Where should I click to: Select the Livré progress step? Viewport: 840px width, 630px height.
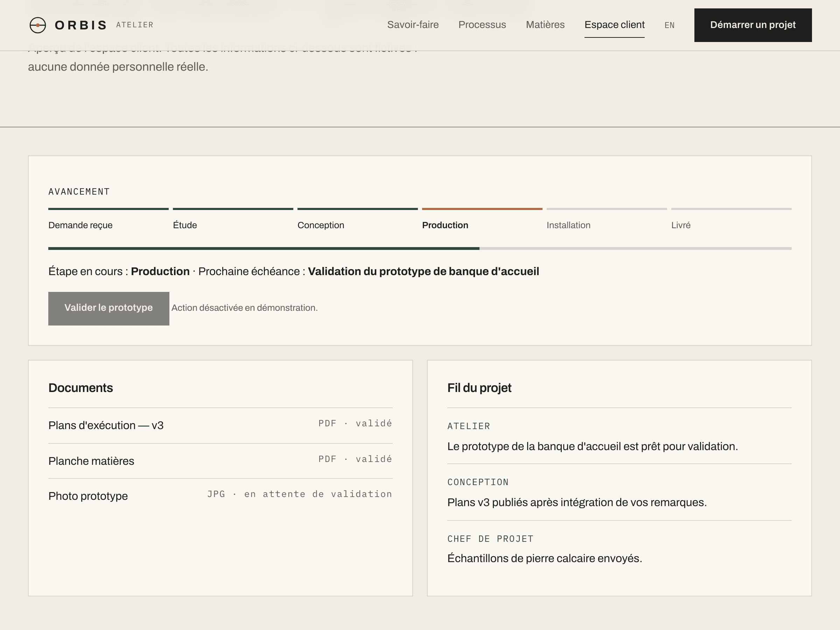[731, 219]
